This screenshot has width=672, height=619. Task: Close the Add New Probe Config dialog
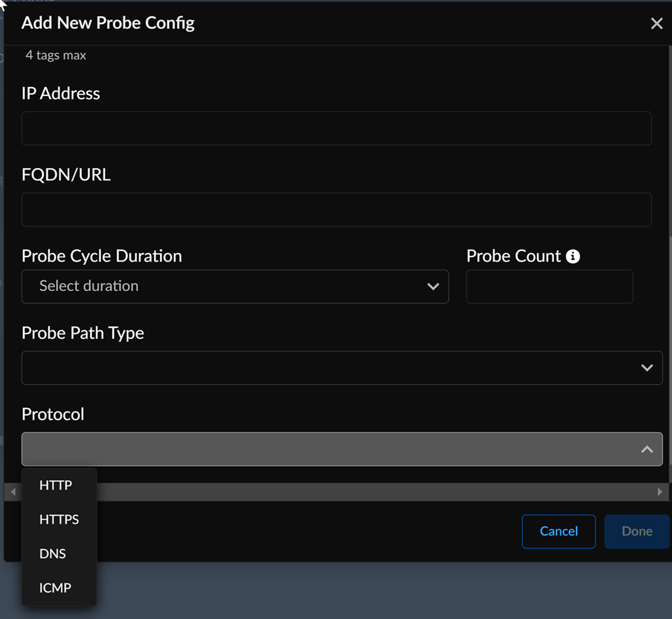[x=656, y=24]
